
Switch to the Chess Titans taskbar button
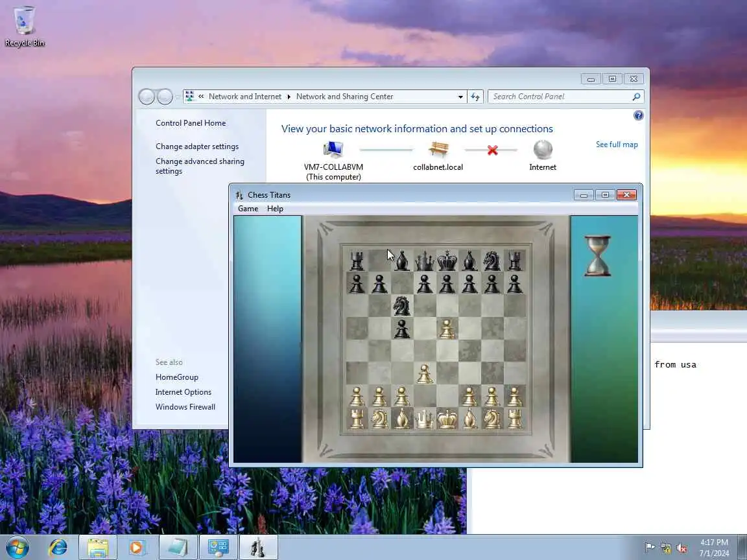pos(257,548)
